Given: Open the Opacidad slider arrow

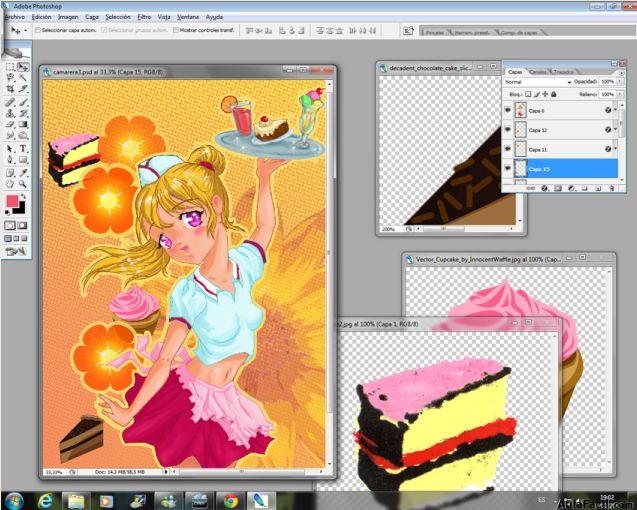Looking at the screenshot, I should pos(620,82).
